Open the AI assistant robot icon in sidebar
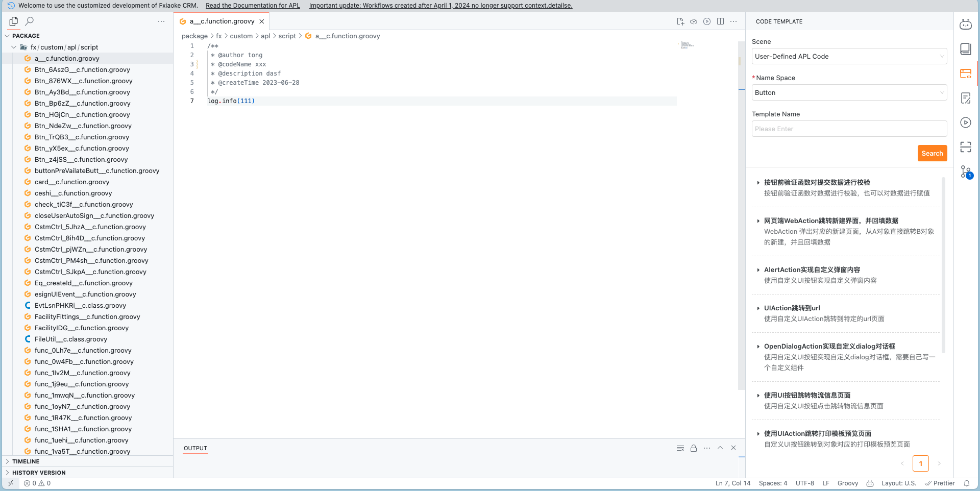 (x=965, y=24)
